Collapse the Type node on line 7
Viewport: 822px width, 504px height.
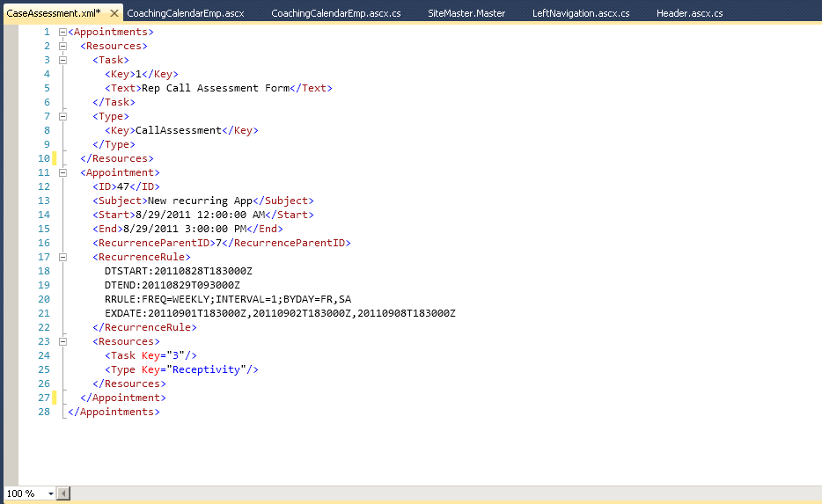click(62, 116)
